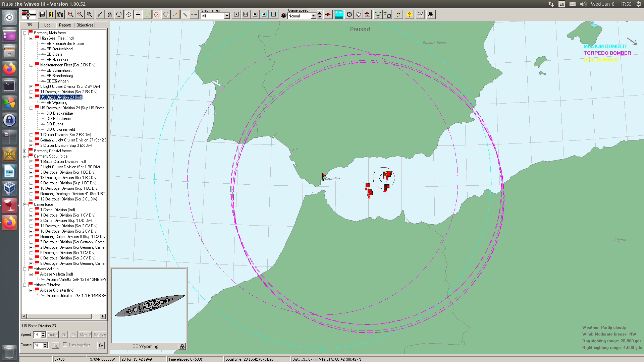Toggle the red-yellow lines display button
The image size is (644, 362).
click(x=175, y=14)
